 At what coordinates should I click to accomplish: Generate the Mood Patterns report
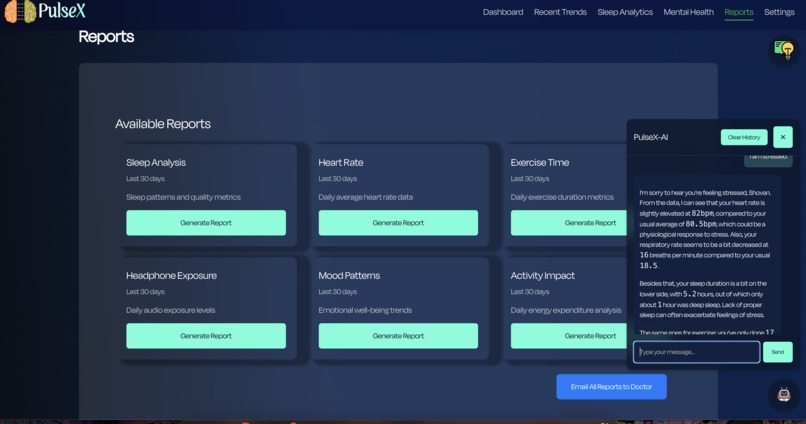(398, 336)
